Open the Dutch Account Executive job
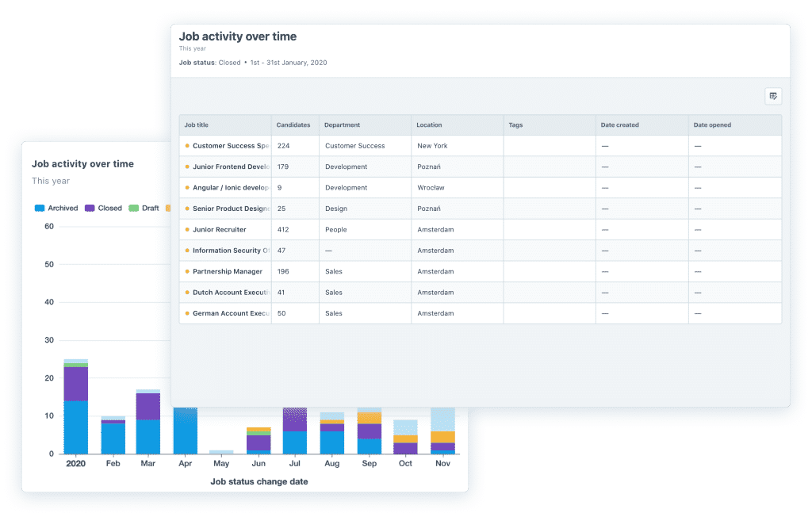Image resolution: width=812 pixels, height=517 pixels. [x=231, y=293]
